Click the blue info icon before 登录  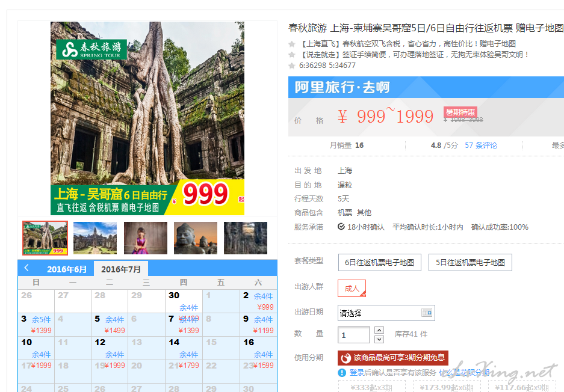click(x=342, y=373)
